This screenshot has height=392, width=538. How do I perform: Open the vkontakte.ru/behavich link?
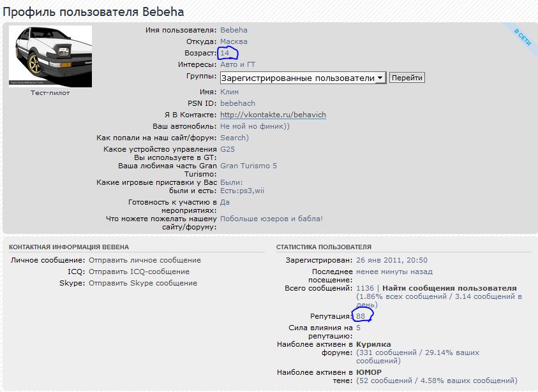click(273, 115)
